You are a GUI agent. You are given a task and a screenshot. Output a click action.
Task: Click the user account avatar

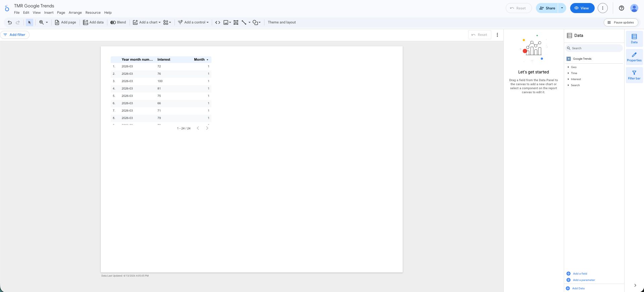[634, 8]
